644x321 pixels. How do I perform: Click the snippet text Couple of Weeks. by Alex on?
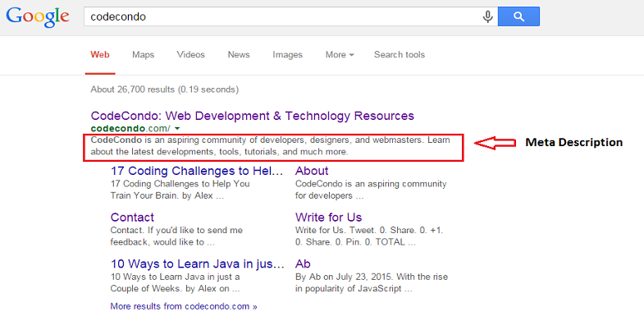175,289
